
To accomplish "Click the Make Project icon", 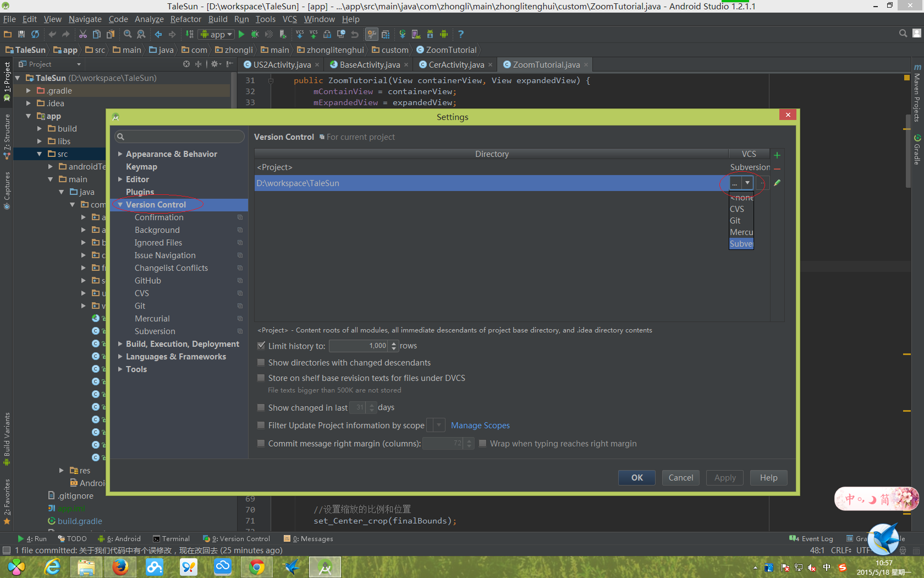I will coord(190,34).
